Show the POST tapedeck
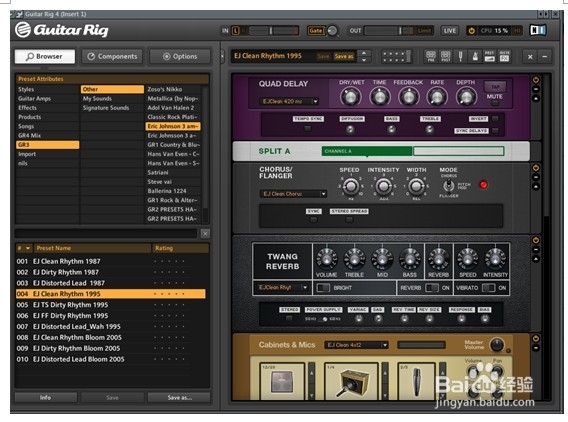 click(x=446, y=57)
